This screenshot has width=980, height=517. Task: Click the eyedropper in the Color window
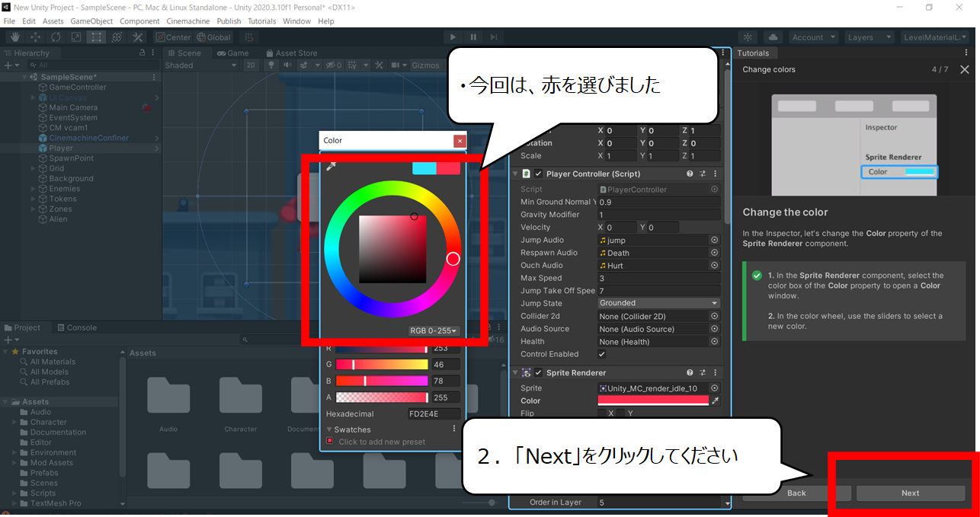pyautogui.click(x=331, y=167)
